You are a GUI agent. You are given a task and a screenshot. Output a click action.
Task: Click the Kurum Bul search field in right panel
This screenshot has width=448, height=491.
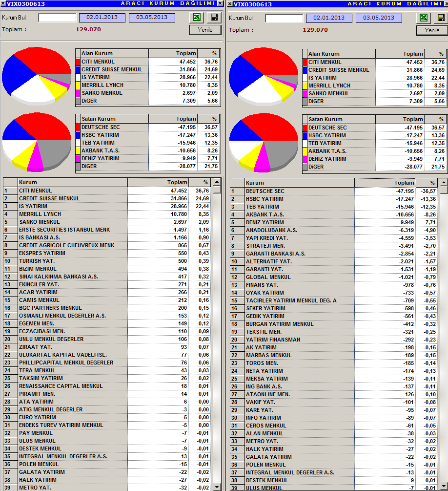(x=284, y=19)
